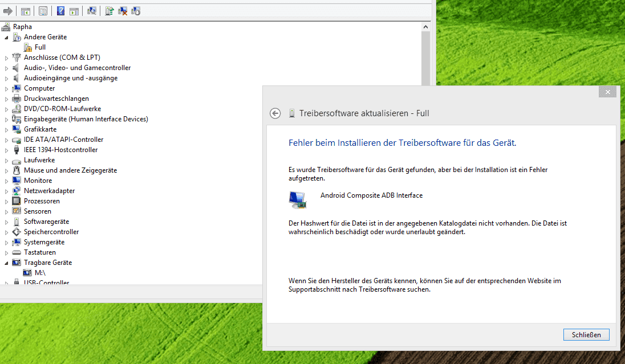Click the update driver software toolbar icon
Viewport: 625px width, 364px height.
109,11
